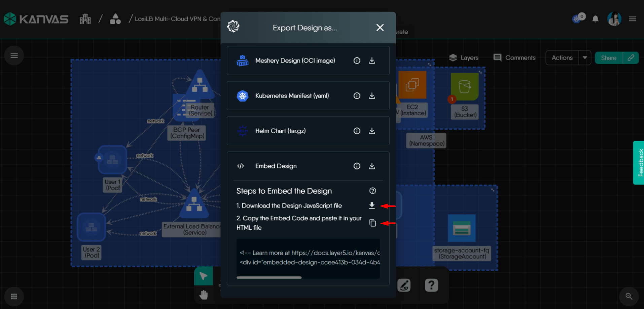The height and width of the screenshot is (309, 644).
Task: Open help for Steps to Embed the Design
Action: coord(372,191)
